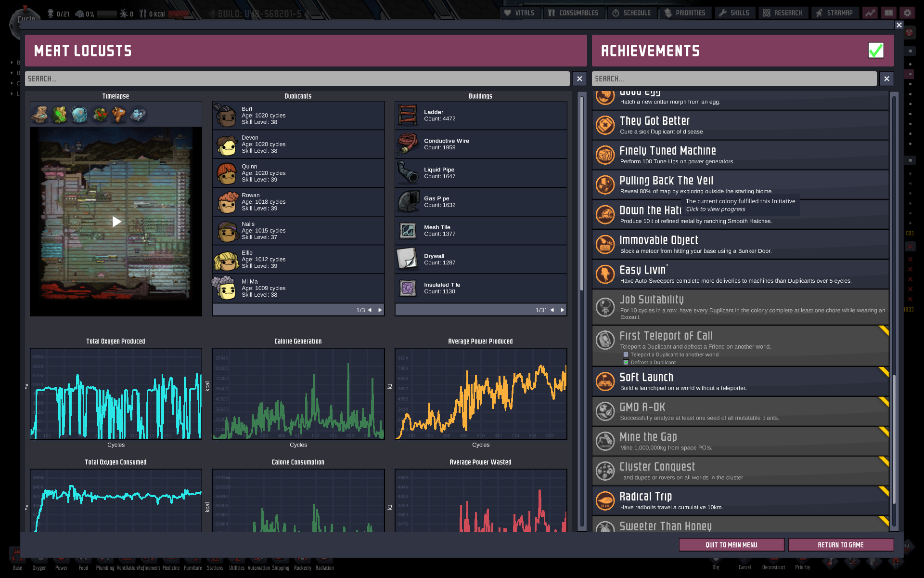Click the Defrost a Duplicant requirement checkbox
This screenshot has height=578, width=924.
pyautogui.click(x=626, y=362)
